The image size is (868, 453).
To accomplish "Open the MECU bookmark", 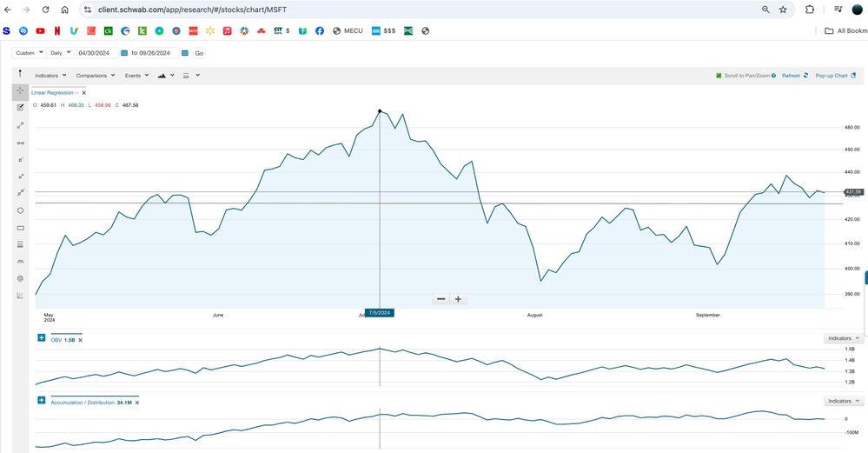I will click(348, 31).
